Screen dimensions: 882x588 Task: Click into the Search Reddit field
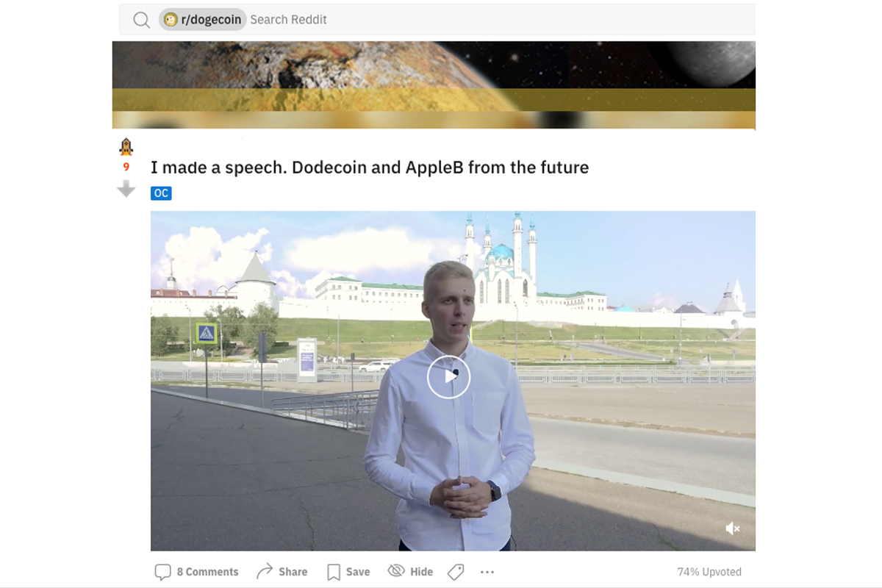(500, 20)
